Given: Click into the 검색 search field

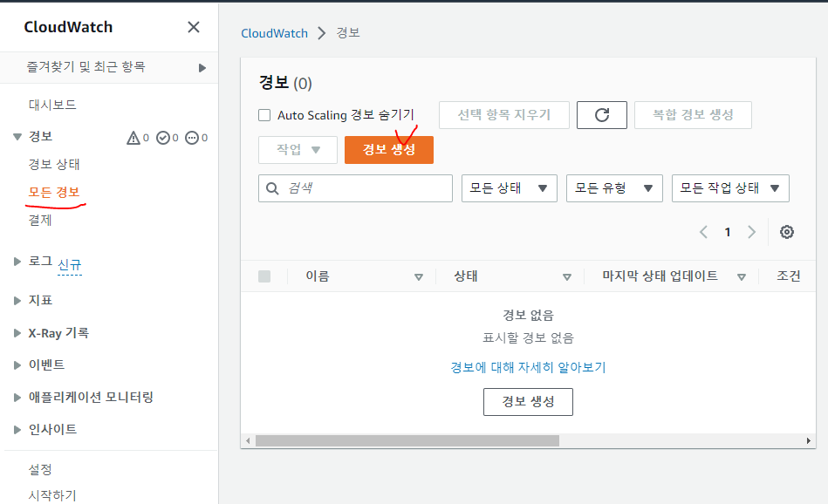Looking at the screenshot, I should tap(355, 188).
